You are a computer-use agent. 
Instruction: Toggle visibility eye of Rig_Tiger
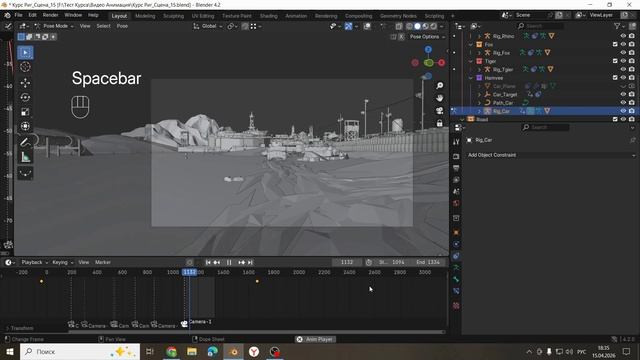pos(623,69)
